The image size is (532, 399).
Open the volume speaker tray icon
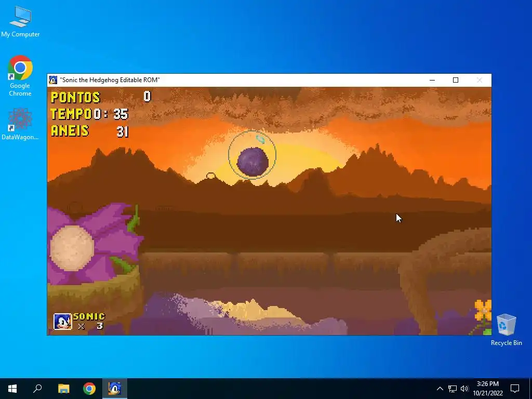464,389
